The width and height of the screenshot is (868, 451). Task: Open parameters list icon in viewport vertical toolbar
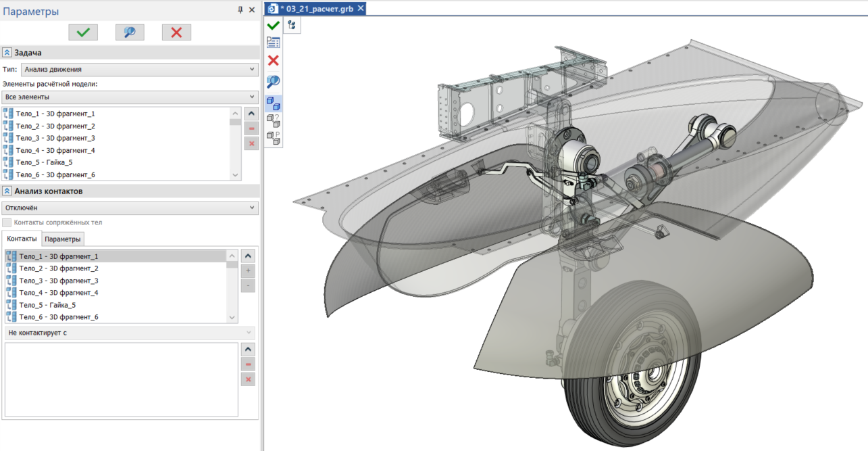pyautogui.click(x=273, y=43)
